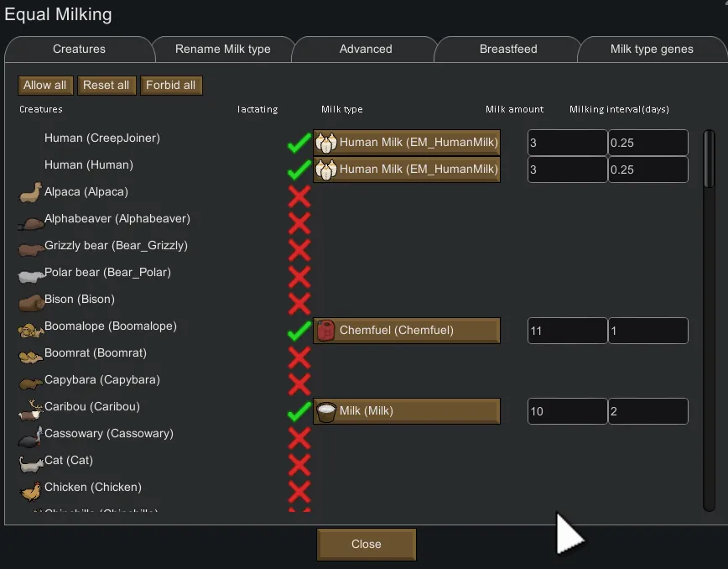728x569 pixels.
Task: Disable lactating for Boomalope
Action: [299, 331]
